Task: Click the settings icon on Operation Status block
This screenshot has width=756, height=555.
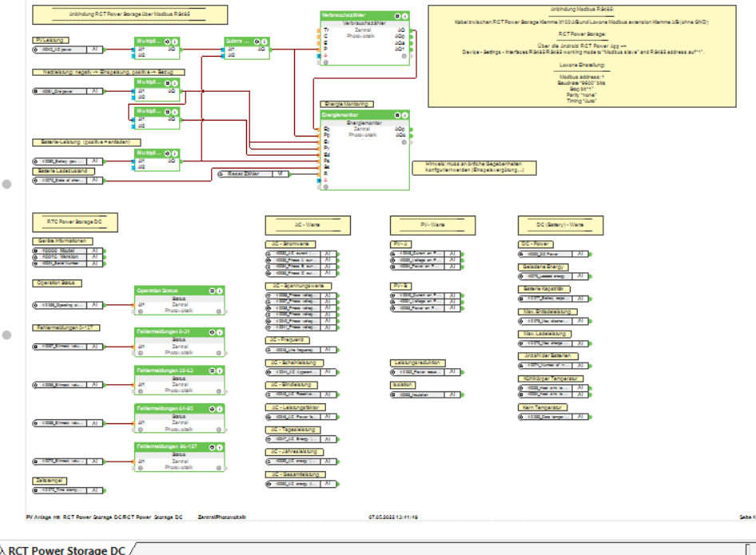Action: click(x=212, y=291)
